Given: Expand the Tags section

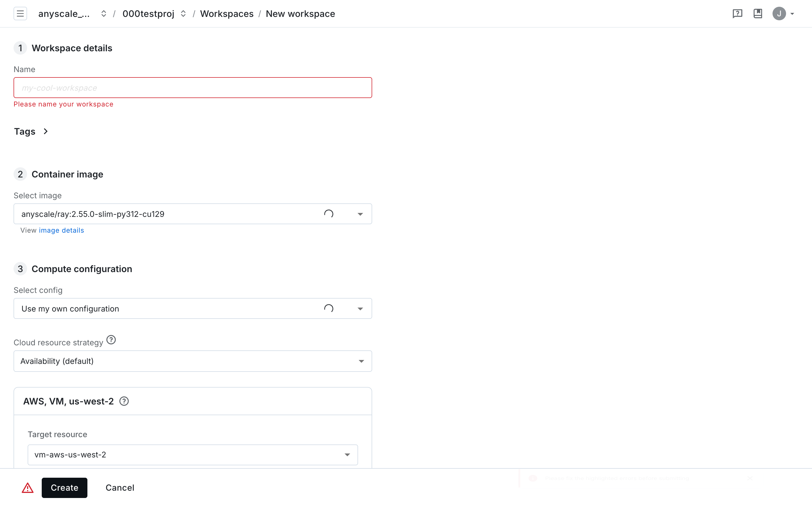Looking at the screenshot, I should pos(31,132).
